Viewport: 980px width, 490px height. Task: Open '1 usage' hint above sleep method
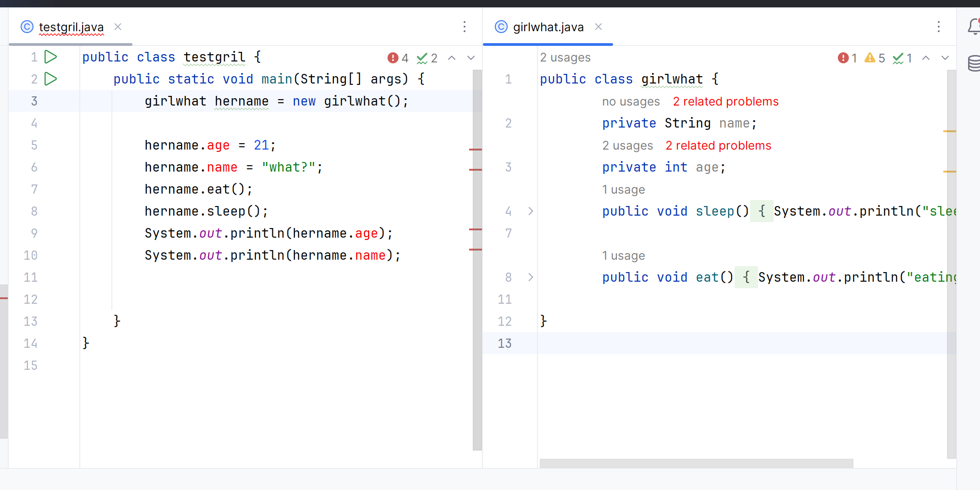click(623, 189)
